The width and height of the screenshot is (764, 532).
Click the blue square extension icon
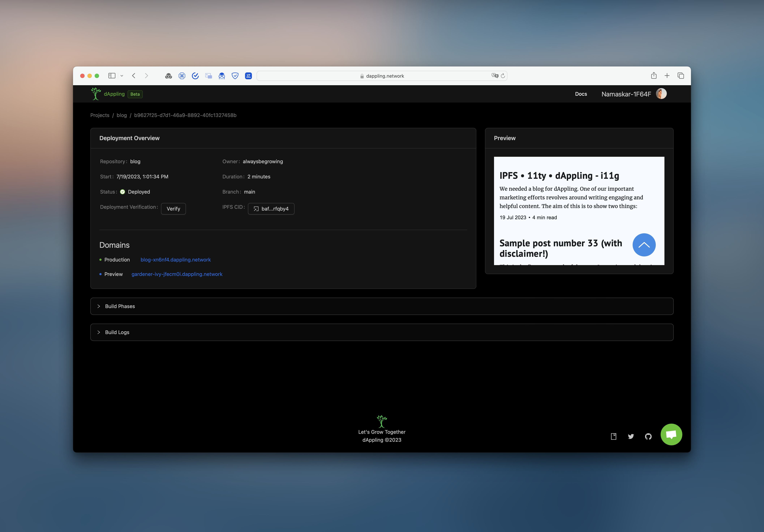pyautogui.click(x=249, y=76)
